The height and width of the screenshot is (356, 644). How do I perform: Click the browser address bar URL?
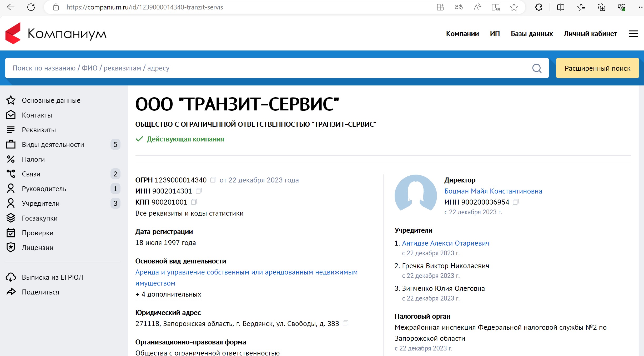145,7
